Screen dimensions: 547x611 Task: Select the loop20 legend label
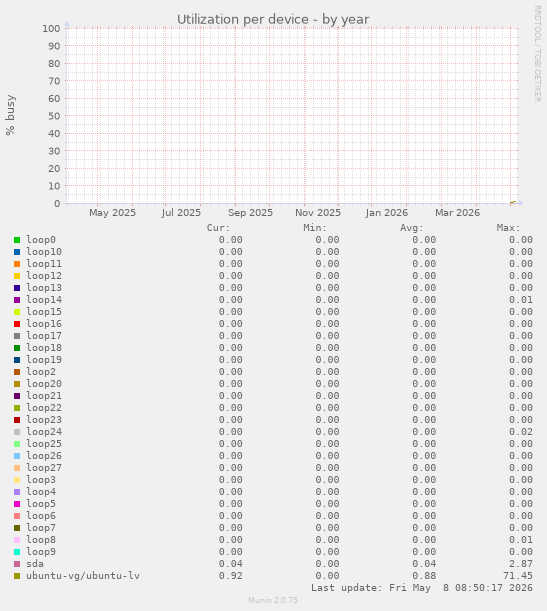(44, 384)
